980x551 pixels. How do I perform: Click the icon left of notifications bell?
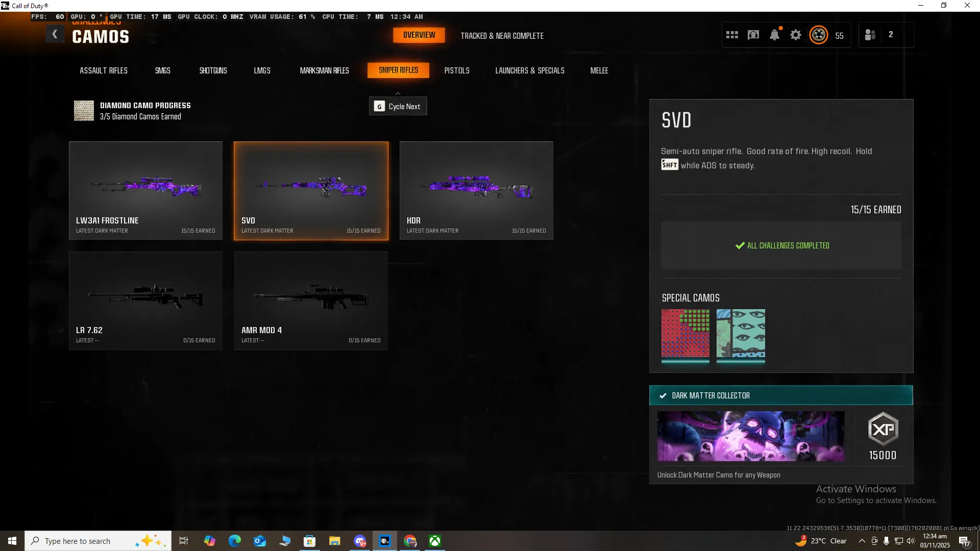pos(753,35)
